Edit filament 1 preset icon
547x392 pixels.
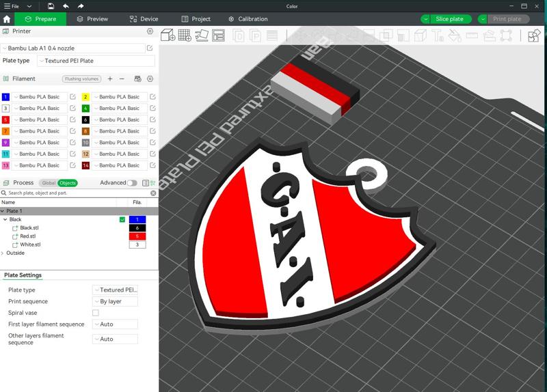[72, 97]
